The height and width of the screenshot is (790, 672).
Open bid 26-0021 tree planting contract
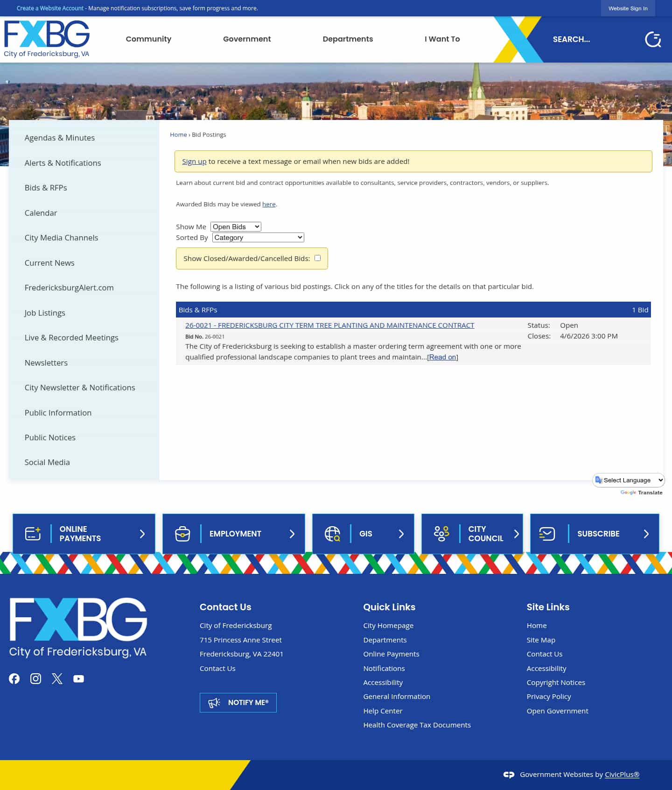tap(329, 325)
